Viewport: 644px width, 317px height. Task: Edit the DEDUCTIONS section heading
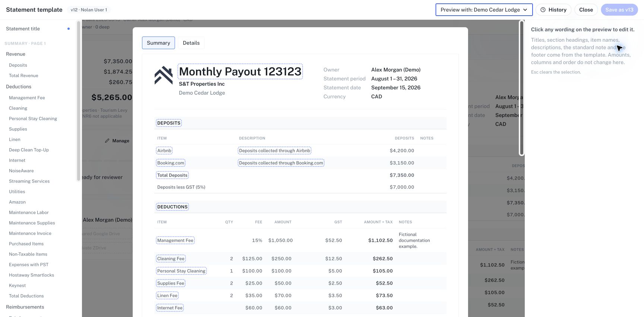click(173, 207)
